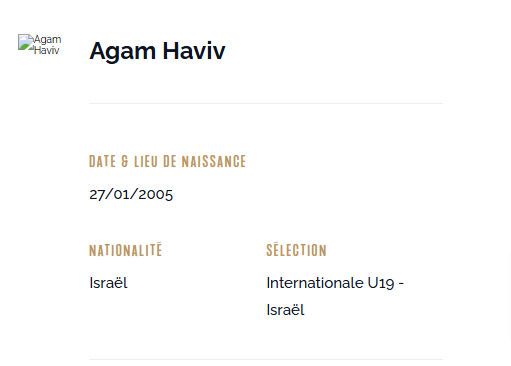Viewport: 511px width, 366px height.
Task: Select the word DATE in the gold label
Action: tap(102, 161)
